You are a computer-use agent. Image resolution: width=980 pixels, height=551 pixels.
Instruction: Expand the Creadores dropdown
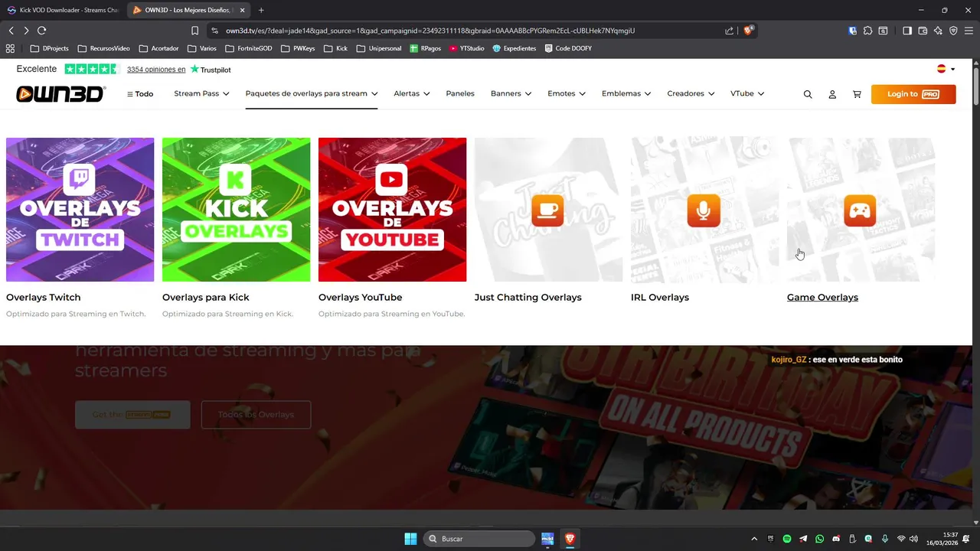pyautogui.click(x=691, y=93)
